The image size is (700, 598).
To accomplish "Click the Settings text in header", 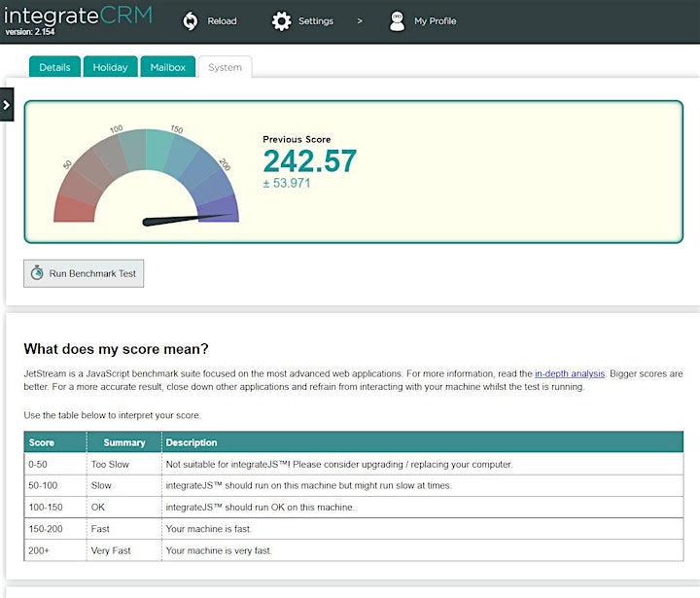I will (316, 21).
